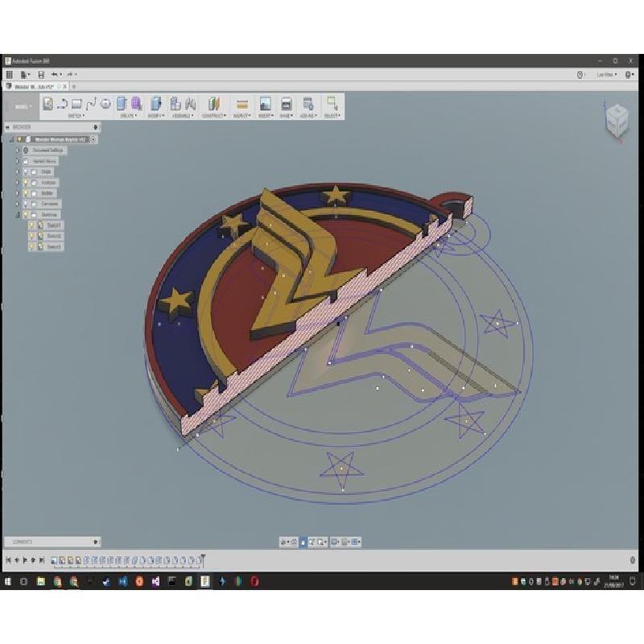This screenshot has width=644, height=644.
Task: Open the File menu icon
Action: [25, 74]
